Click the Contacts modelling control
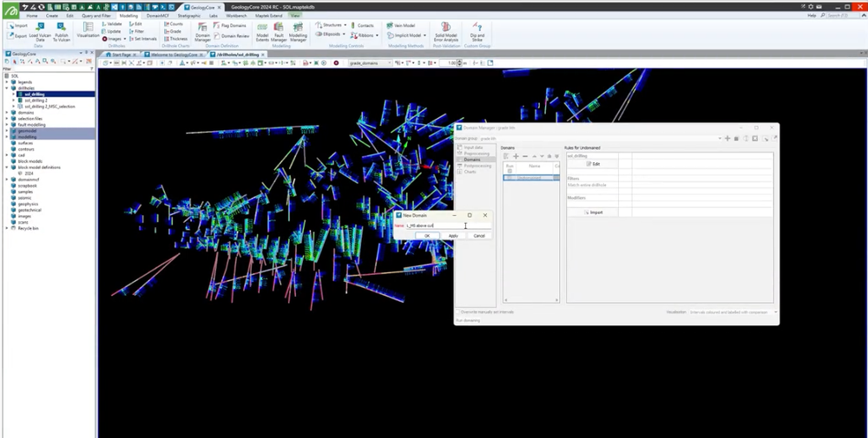Screen dimensions: 868x438 tap(362, 25)
